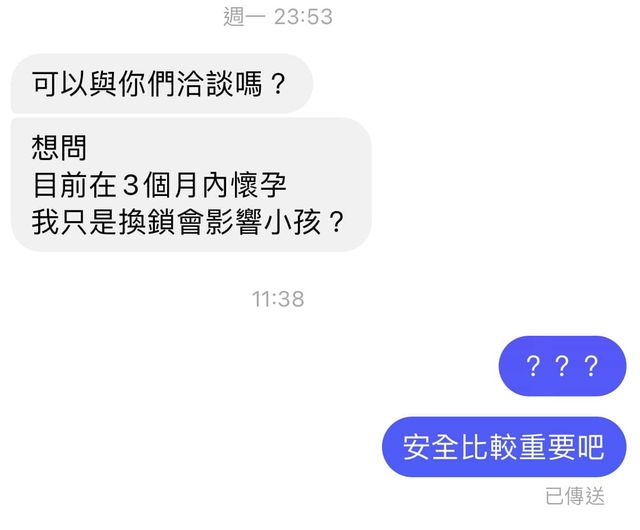Tap the 已傳送 delivery status label

(575, 497)
